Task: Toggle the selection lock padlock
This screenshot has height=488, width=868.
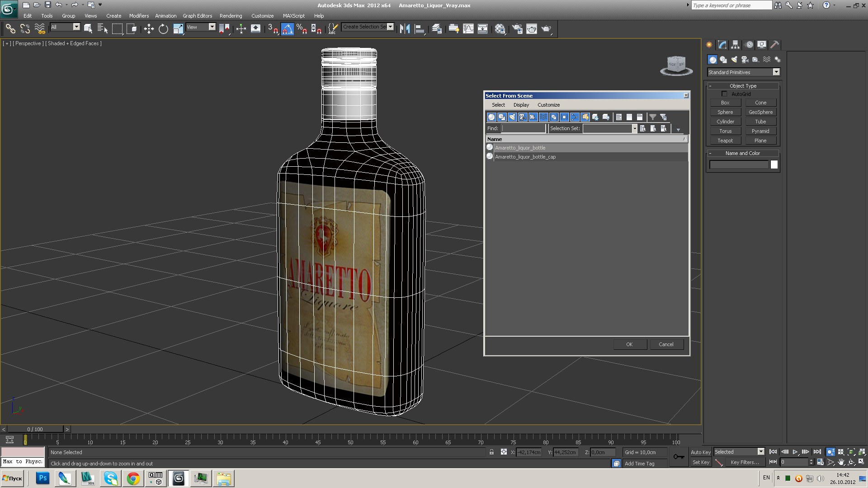Action: tap(491, 452)
